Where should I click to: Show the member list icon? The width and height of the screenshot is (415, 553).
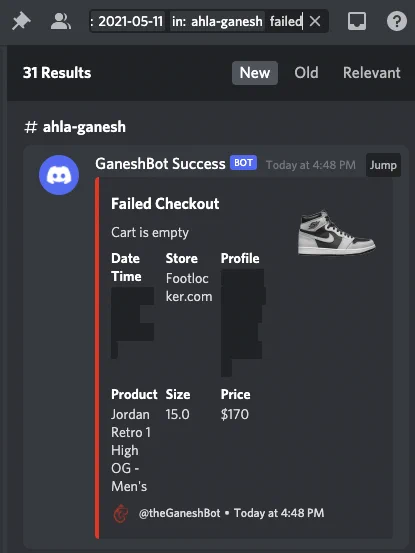tap(61, 22)
